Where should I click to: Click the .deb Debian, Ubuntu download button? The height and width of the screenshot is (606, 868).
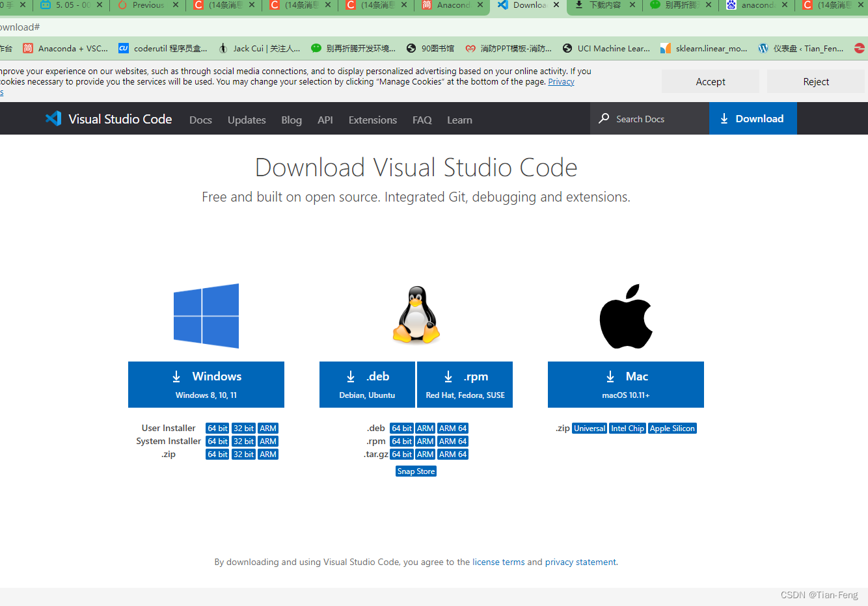click(367, 384)
